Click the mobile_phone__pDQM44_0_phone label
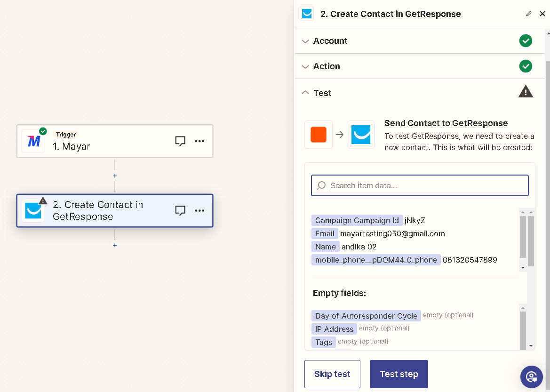 point(376,260)
